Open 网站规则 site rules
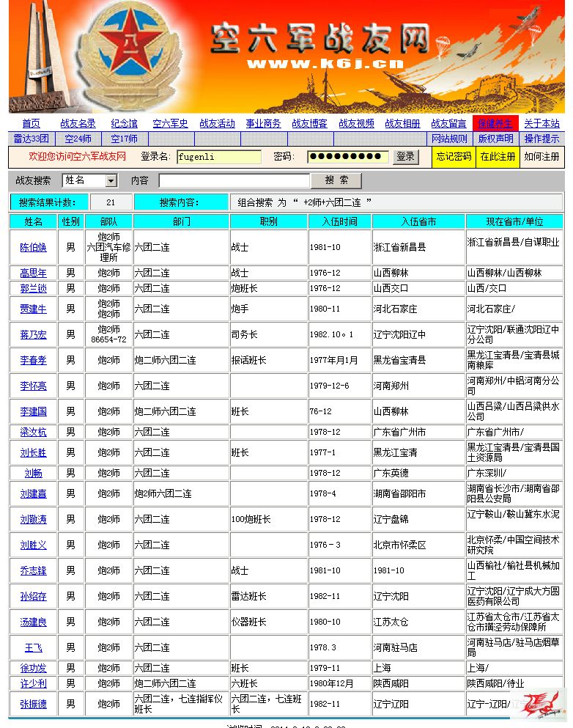The width and height of the screenshot is (573, 728). point(449,139)
